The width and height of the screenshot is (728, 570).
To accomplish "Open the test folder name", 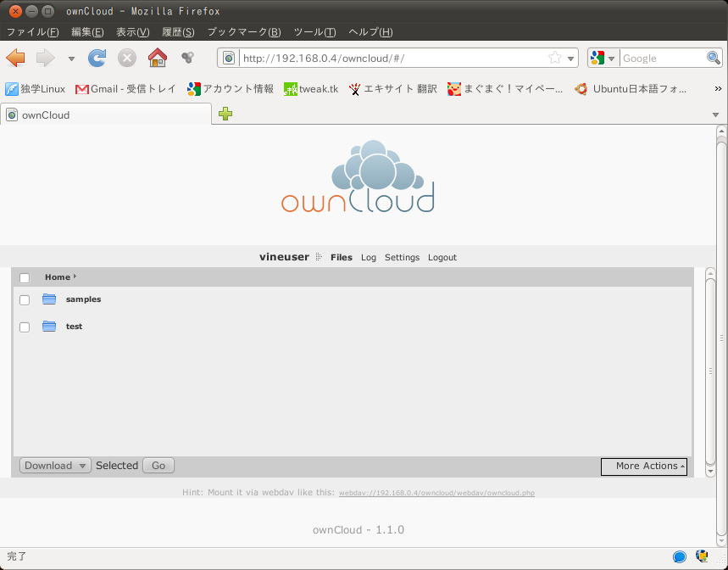I will pyautogui.click(x=75, y=326).
